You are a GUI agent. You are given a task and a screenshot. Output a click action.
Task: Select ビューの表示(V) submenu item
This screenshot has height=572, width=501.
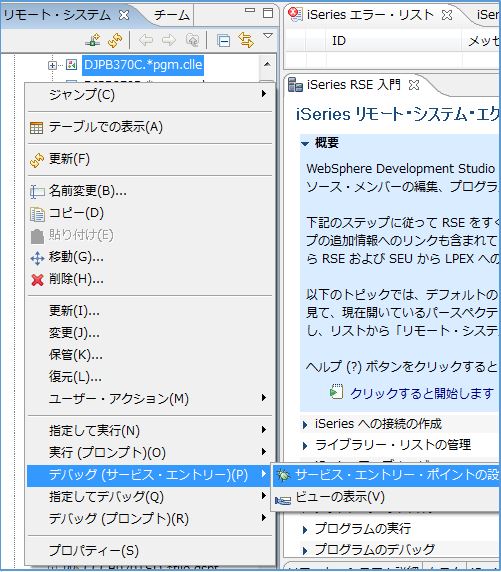pos(387,498)
